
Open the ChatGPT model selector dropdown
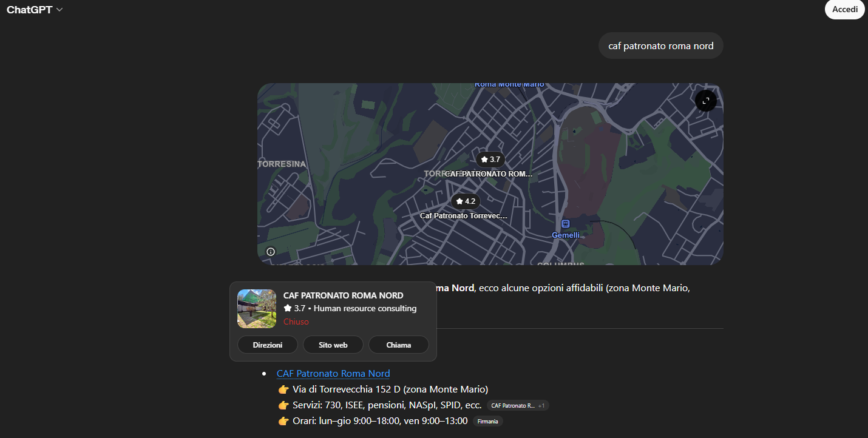[35, 10]
